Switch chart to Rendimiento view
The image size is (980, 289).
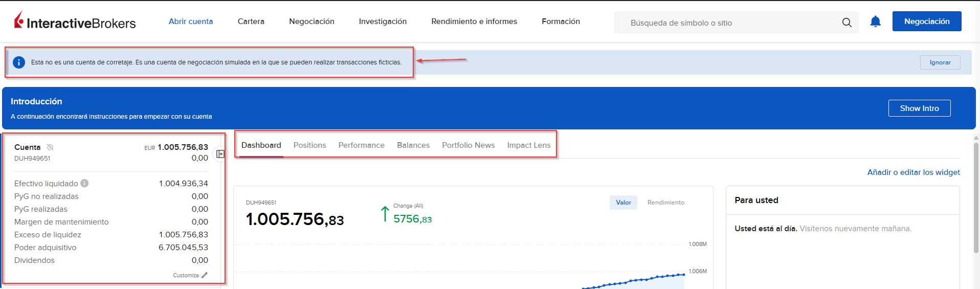[x=665, y=203]
